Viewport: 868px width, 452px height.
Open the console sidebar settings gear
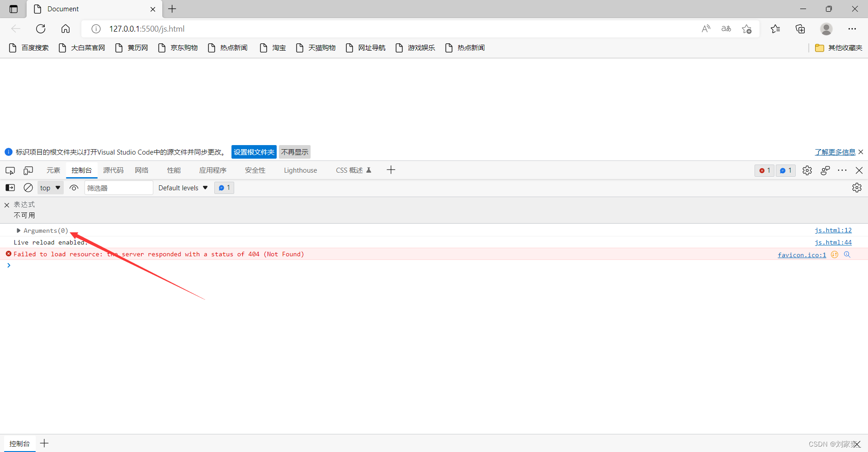(x=857, y=188)
